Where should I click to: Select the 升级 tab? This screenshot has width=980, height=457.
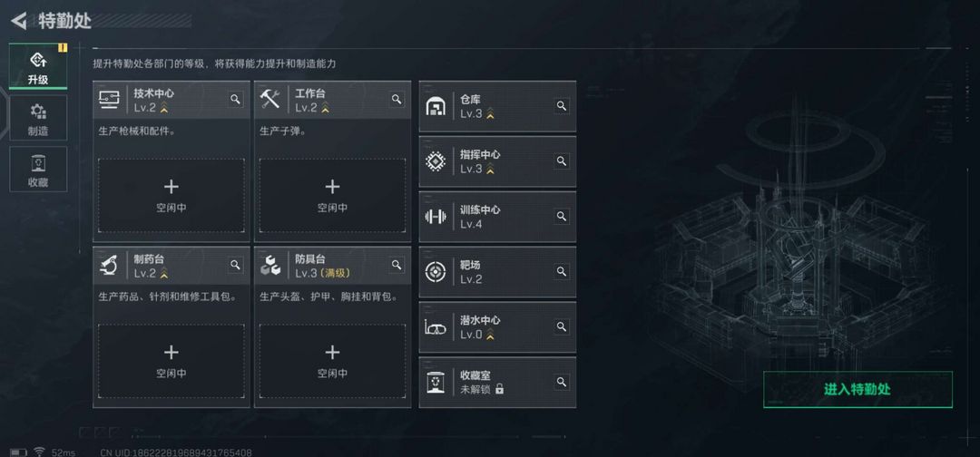38,66
